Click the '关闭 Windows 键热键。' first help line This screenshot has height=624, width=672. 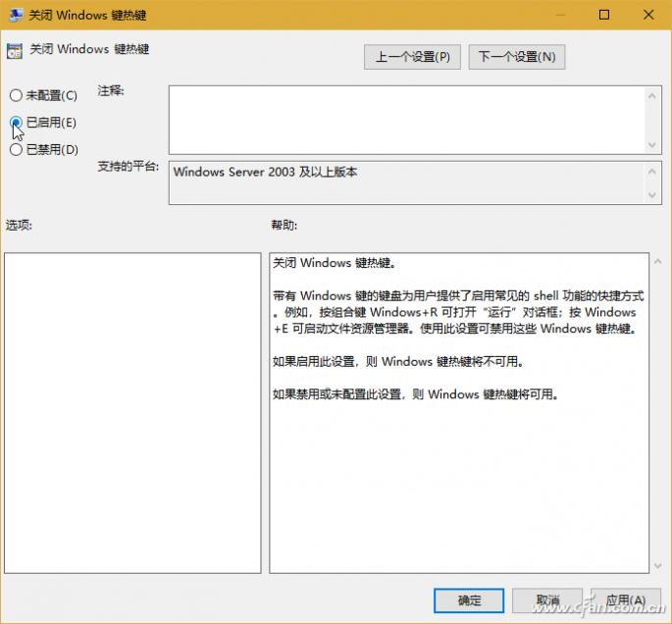334,263
